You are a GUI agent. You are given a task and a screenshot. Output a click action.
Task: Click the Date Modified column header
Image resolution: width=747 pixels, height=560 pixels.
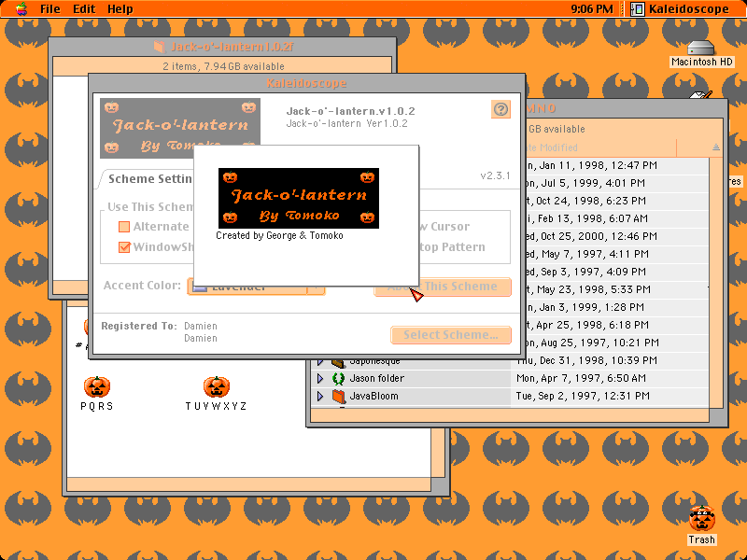pyautogui.click(x=601, y=147)
